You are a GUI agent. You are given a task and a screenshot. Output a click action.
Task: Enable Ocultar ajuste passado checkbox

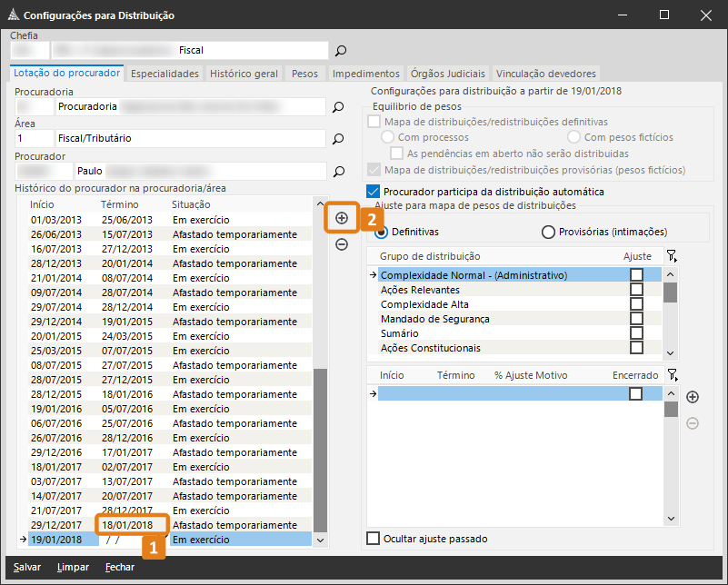(373, 539)
